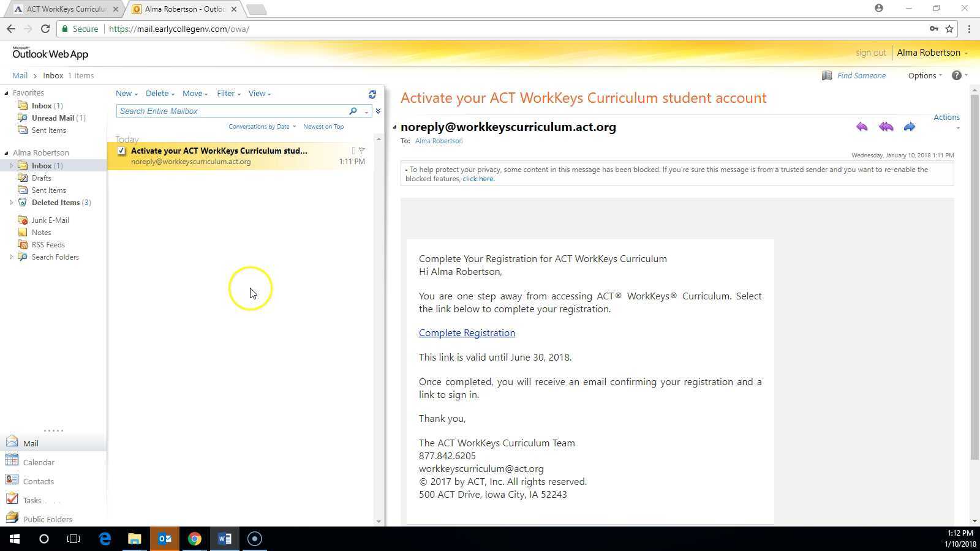Image resolution: width=980 pixels, height=551 pixels.
Task: Switch to the ACT WorkKeys Curriculum tab
Action: click(x=66, y=9)
